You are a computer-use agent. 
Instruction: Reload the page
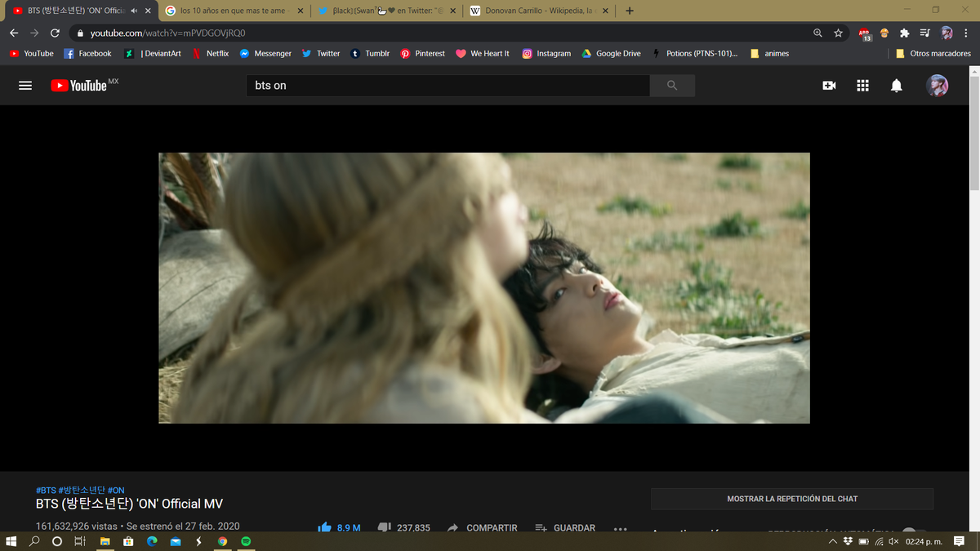(x=55, y=33)
